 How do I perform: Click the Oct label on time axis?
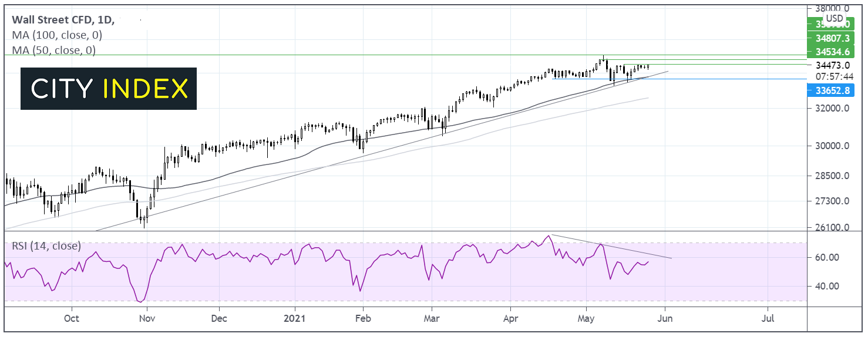pos(72,319)
